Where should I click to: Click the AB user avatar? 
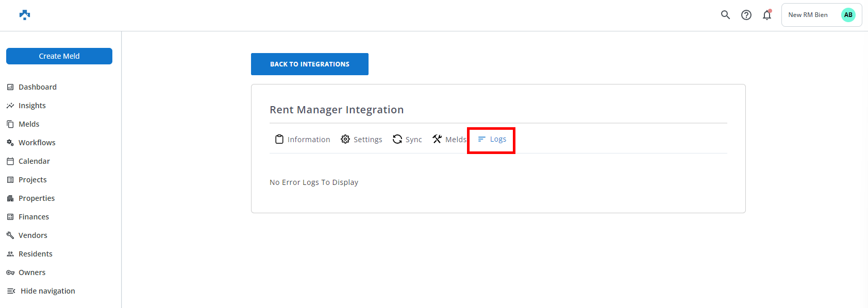pos(848,15)
